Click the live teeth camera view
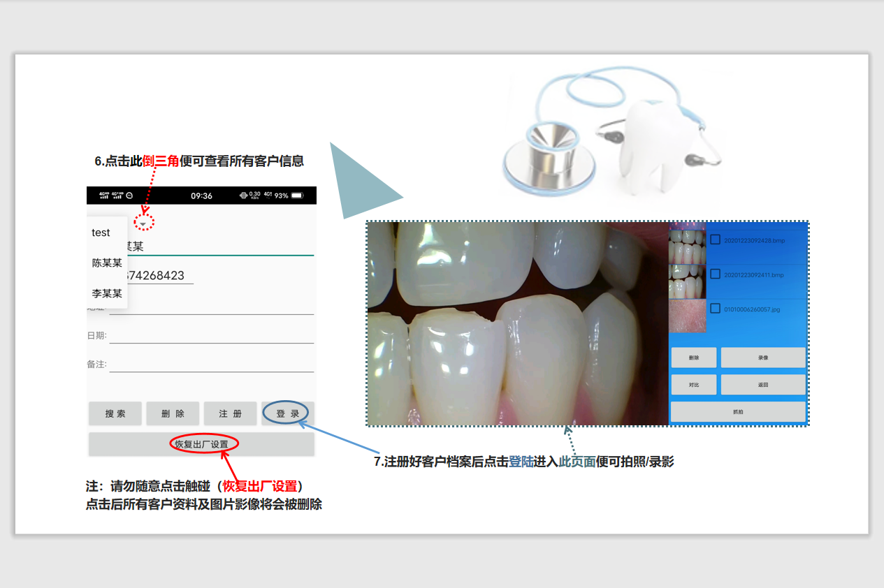 click(x=518, y=323)
